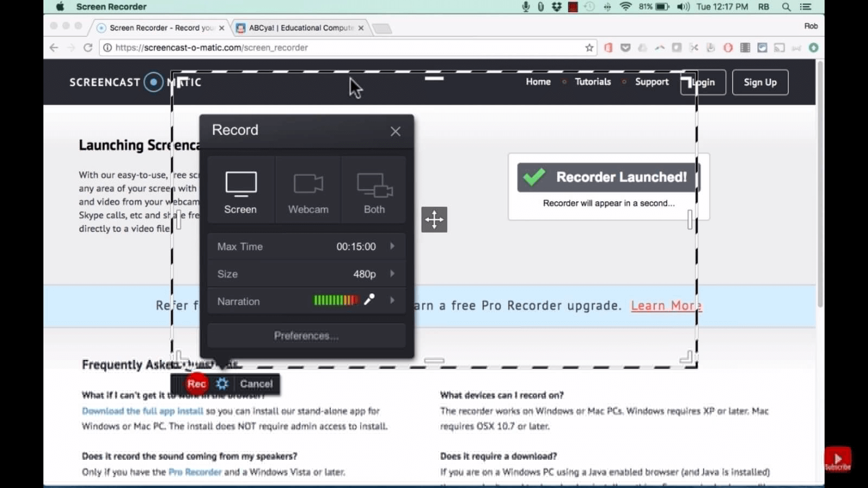Click the Opera-style red O extension icon
This screenshot has height=488, width=868.
pyautogui.click(x=728, y=48)
